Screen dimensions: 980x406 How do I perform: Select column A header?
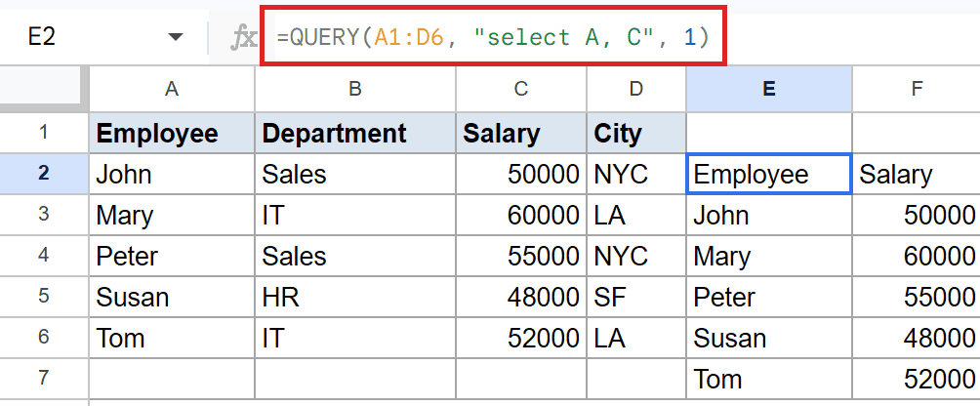(x=172, y=89)
